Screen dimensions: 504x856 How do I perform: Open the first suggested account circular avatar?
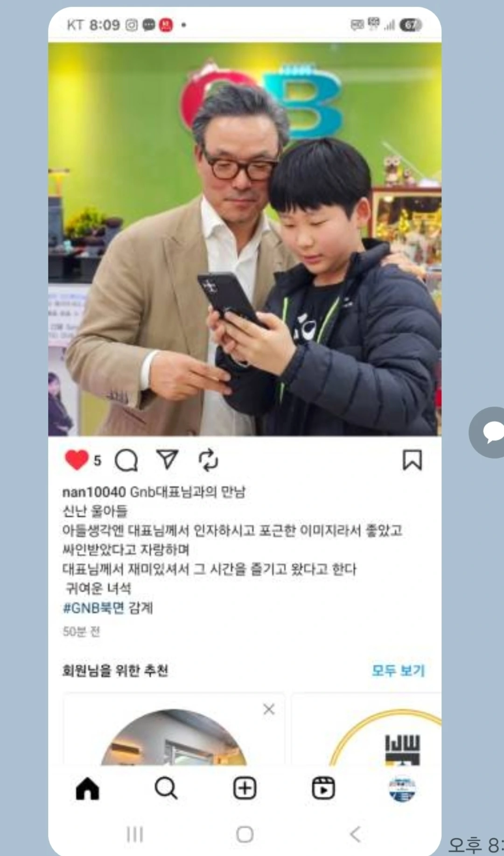[x=174, y=737]
